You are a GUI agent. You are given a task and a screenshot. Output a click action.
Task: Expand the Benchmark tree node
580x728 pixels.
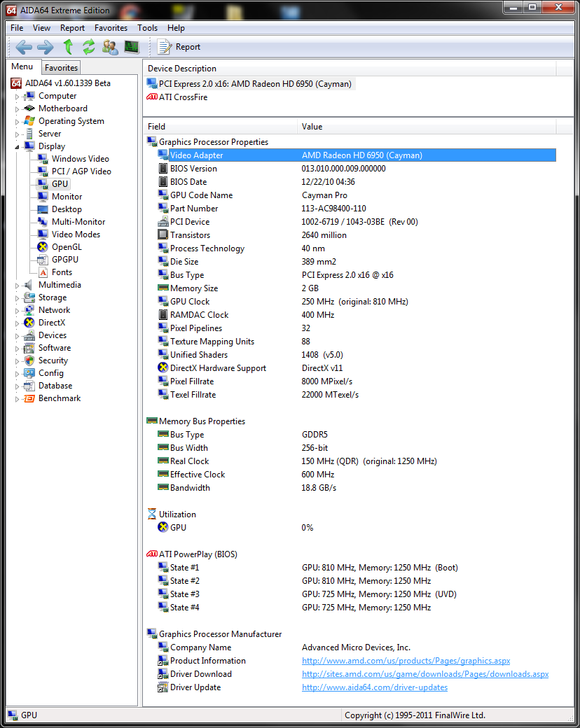(18, 399)
